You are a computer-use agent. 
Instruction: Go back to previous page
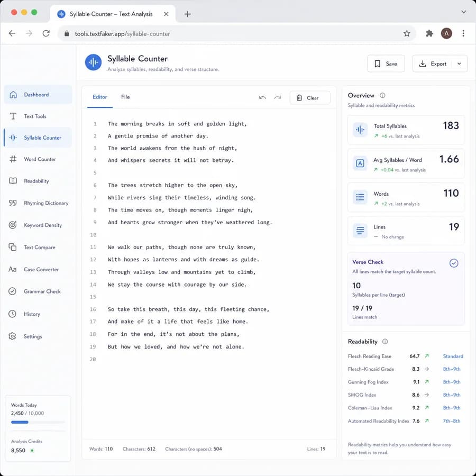pyautogui.click(x=12, y=33)
